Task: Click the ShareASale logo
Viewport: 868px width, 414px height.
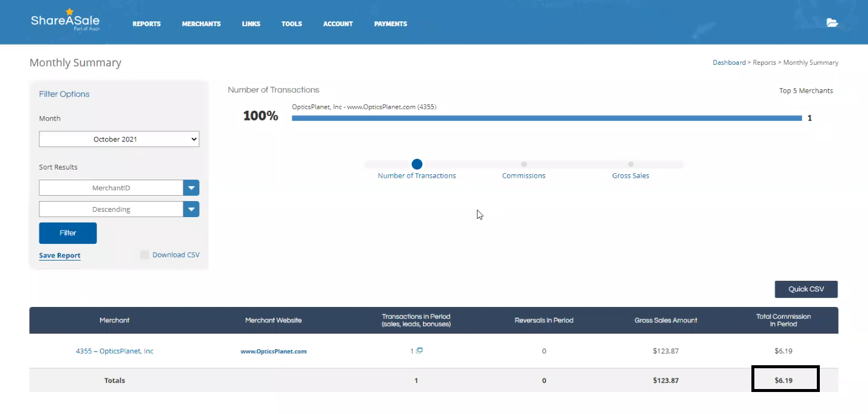Action: coord(65,20)
